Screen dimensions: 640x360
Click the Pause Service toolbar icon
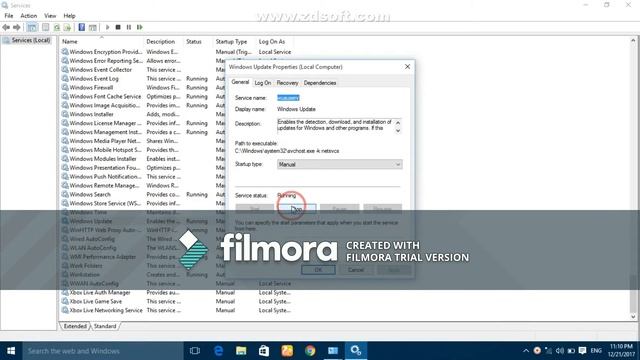(x=129, y=27)
